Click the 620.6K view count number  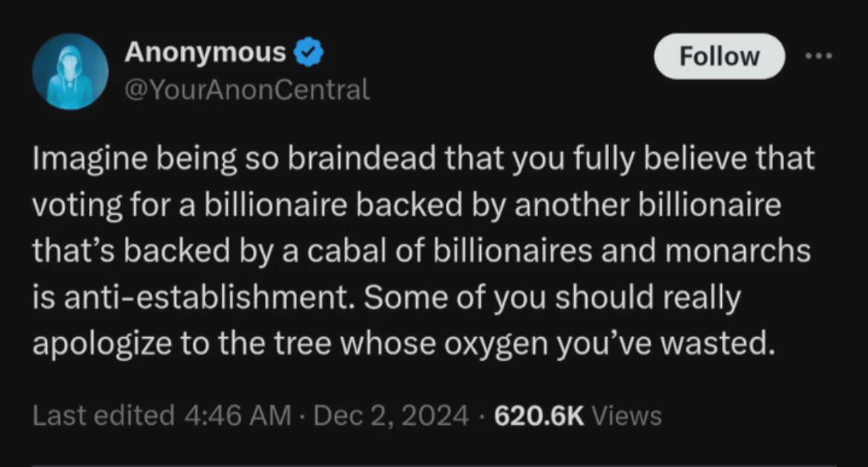click(539, 416)
